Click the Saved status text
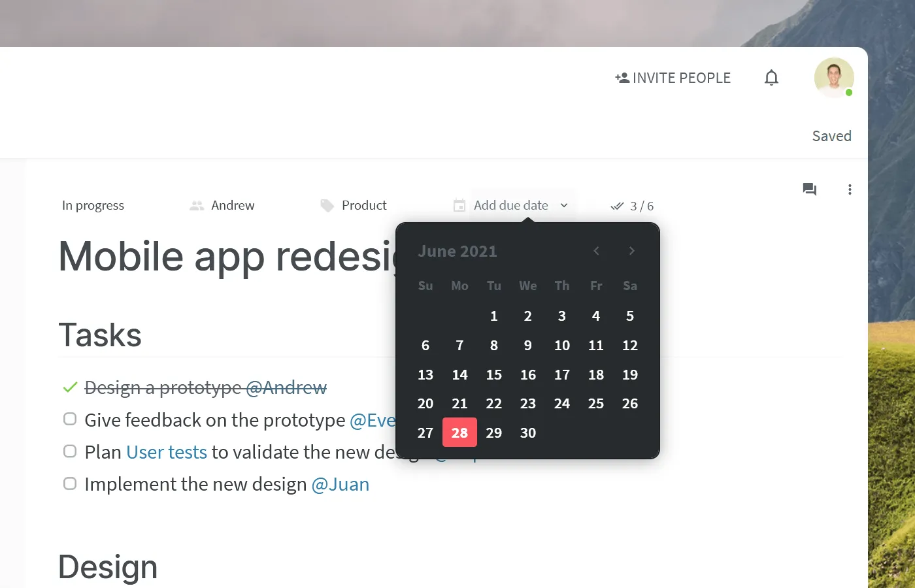Image resolution: width=915 pixels, height=588 pixels. 831,136
